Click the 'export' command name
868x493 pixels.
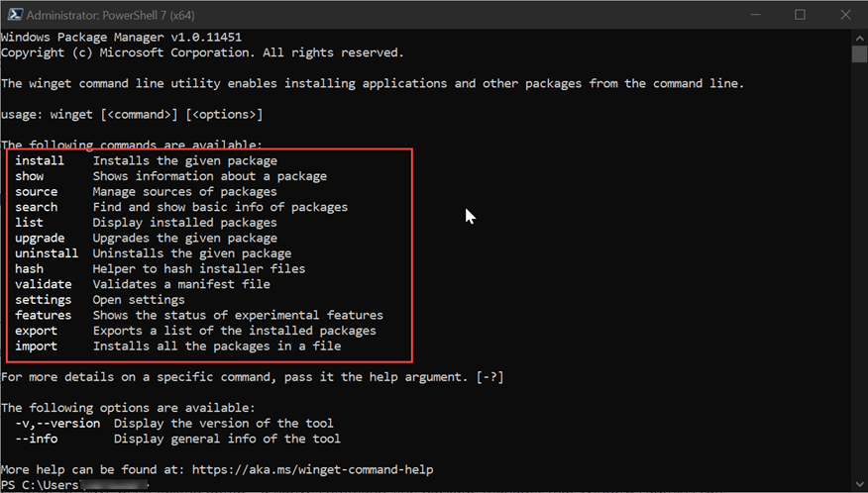click(x=37, y=331)
